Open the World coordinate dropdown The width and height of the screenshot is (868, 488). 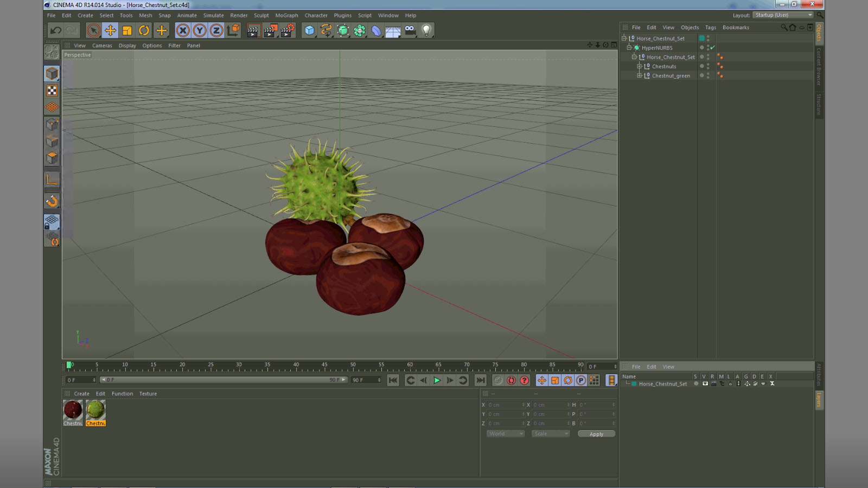(506, 434)
